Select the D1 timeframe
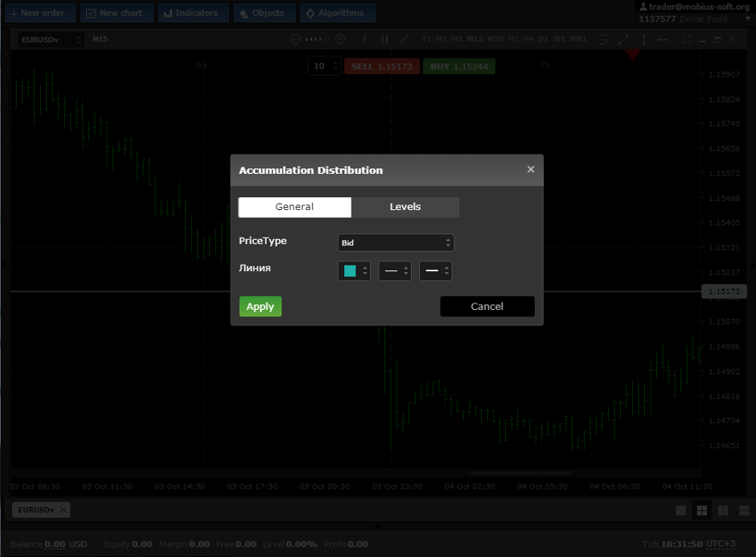The width and height of the screenshot is (756, 557). (x=543, y=39)
